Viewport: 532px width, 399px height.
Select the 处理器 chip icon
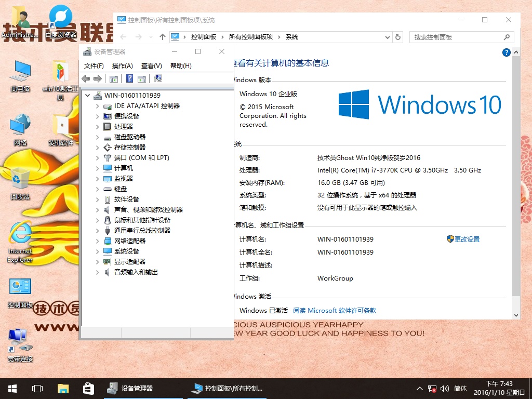(x=107, y=127)
